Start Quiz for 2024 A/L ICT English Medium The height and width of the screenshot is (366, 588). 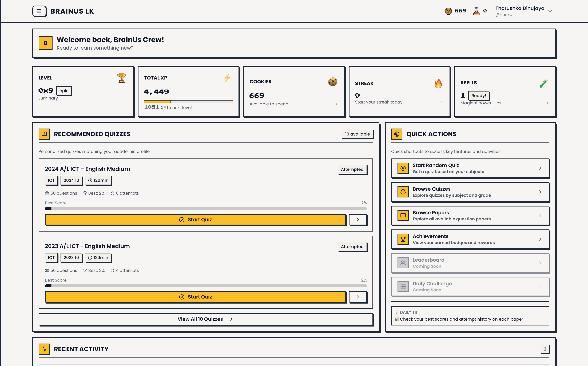click(x=195, y=220)
